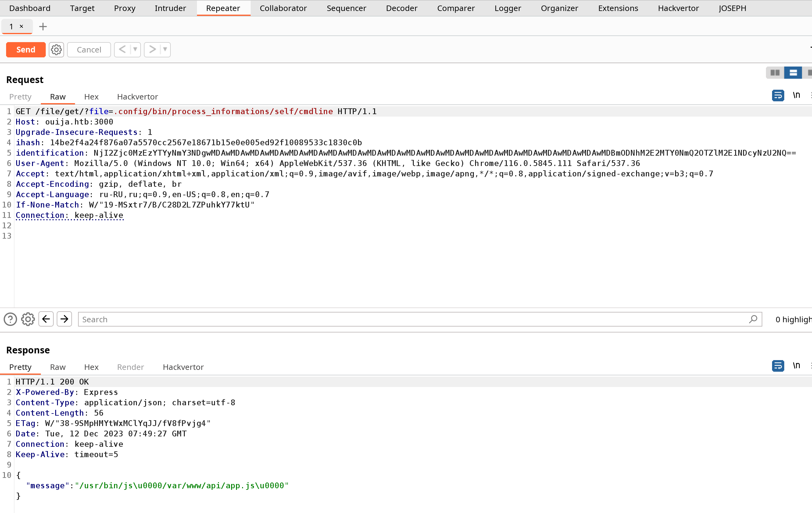Click the Host header value ouija.htb:3000

[79, 122]
